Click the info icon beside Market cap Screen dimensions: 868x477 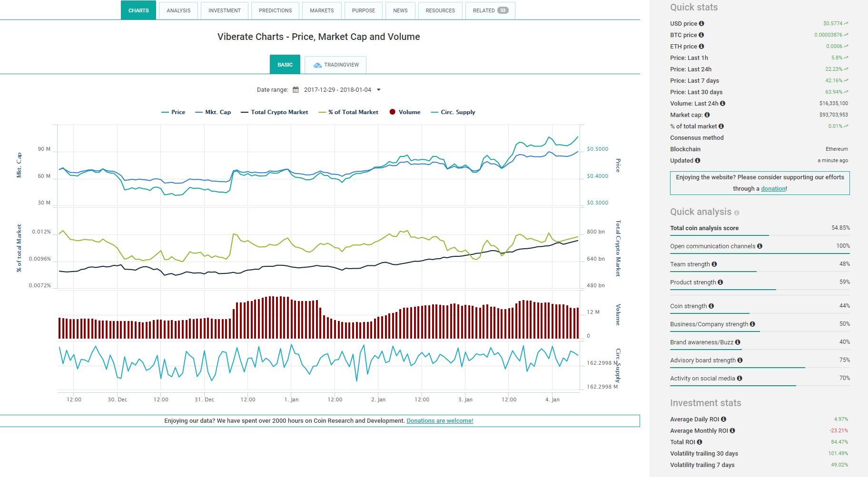707,115
